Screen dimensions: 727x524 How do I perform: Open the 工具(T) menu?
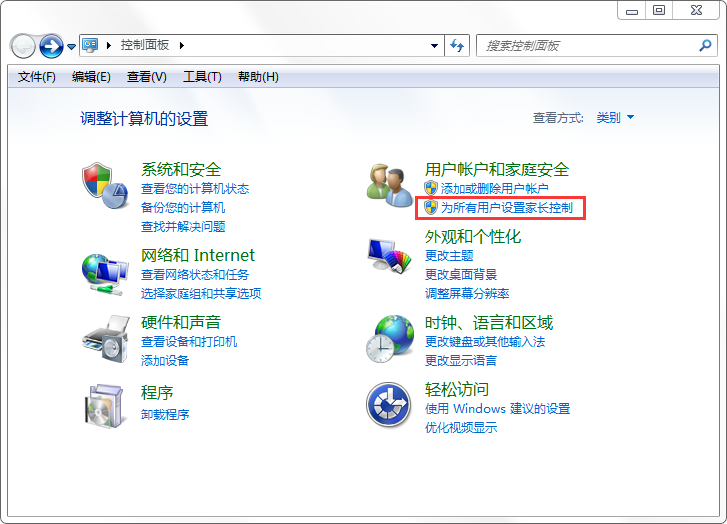coord(201,77)
